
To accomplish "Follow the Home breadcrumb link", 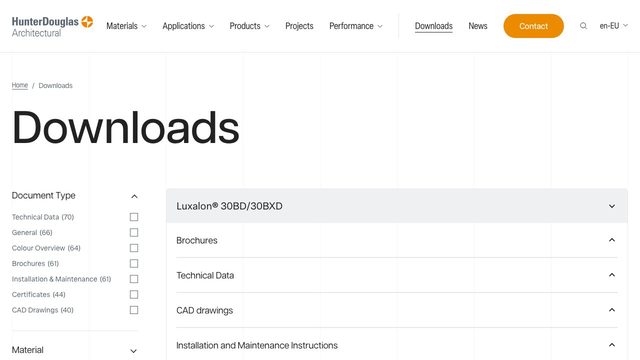I will coord(20,85).
